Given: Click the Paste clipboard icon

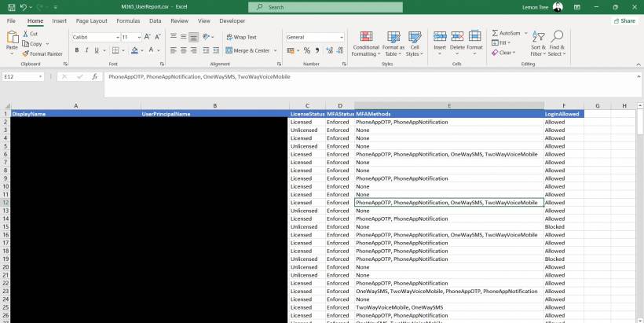Looking at the screenshot, I should (x=12, y=39).
